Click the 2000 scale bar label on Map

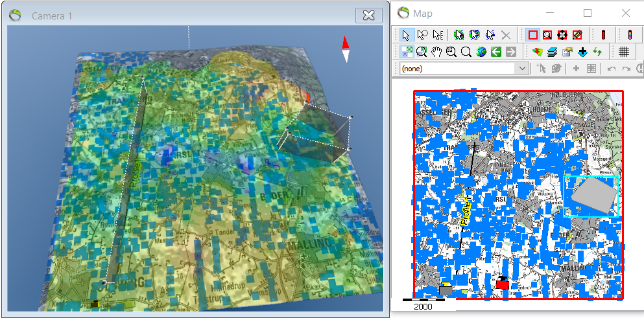pyautogui.click(x=423, y=307)
